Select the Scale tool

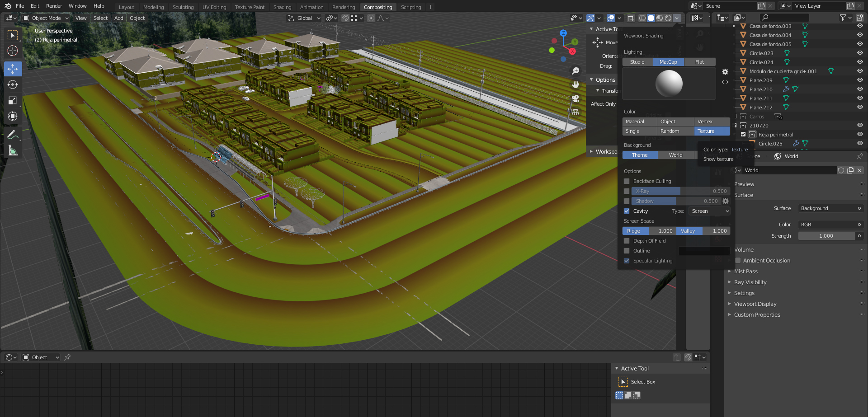pyautogui.click(x=13, y=100)
